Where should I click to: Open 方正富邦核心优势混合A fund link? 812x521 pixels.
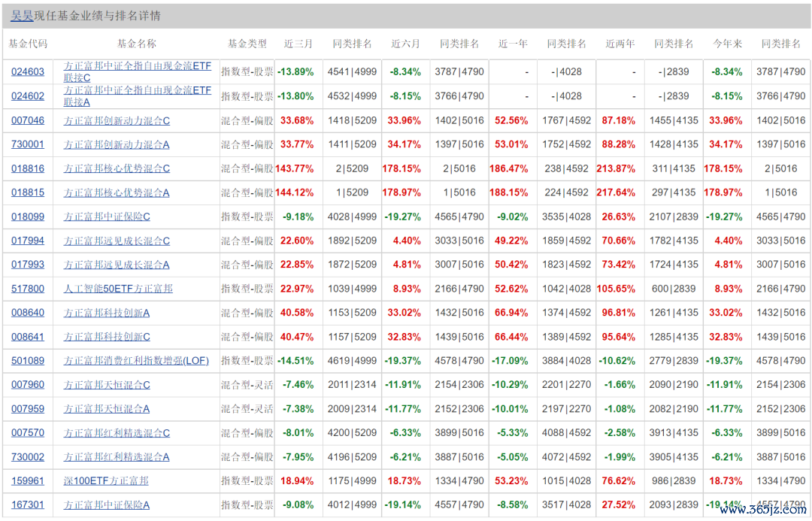click(x=117, y=192)
